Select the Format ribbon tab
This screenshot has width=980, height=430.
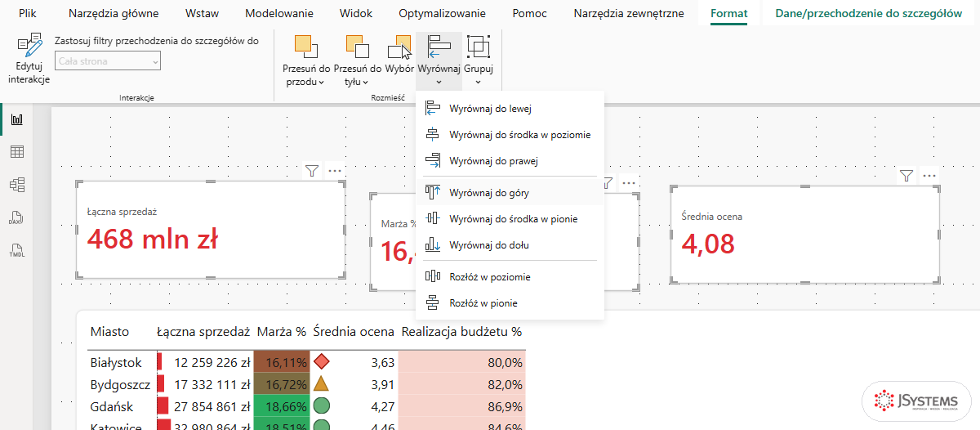coord(728,13)
